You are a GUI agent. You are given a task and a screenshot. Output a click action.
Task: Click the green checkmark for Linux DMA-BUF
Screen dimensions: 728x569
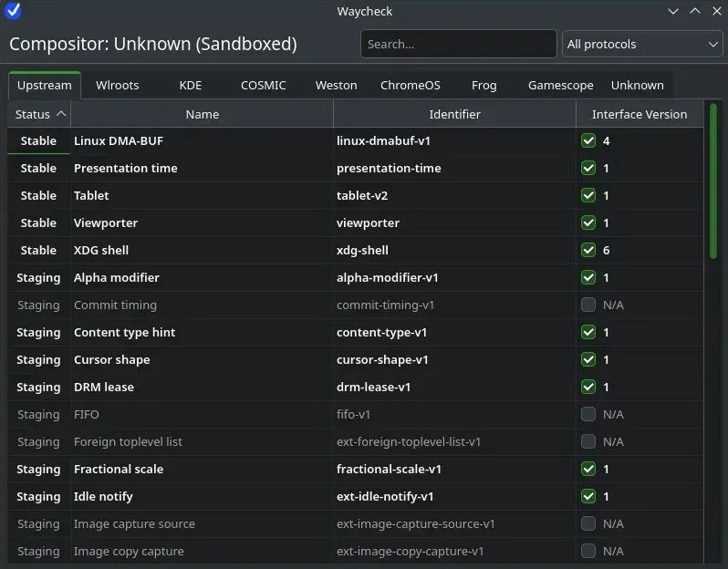tap(588, 140)
